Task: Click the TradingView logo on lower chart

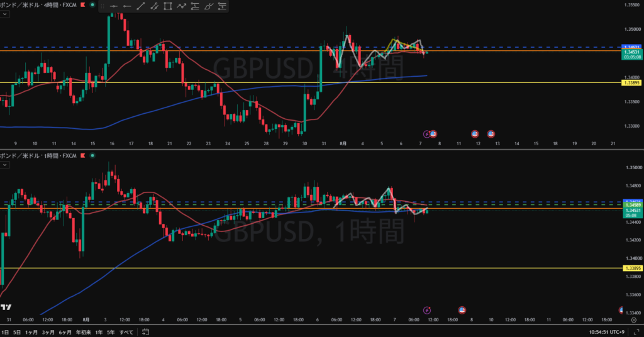Action: (x=6, y=307)
